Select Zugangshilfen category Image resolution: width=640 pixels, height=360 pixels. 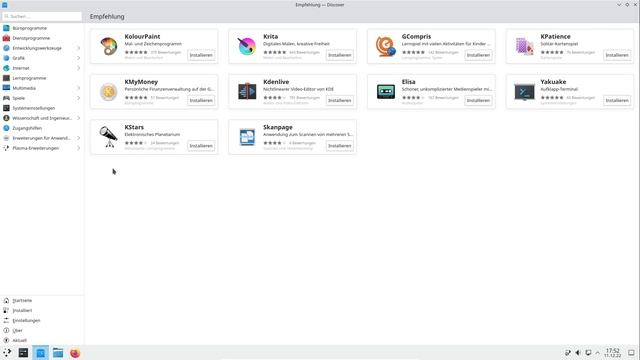pos(42,128)
